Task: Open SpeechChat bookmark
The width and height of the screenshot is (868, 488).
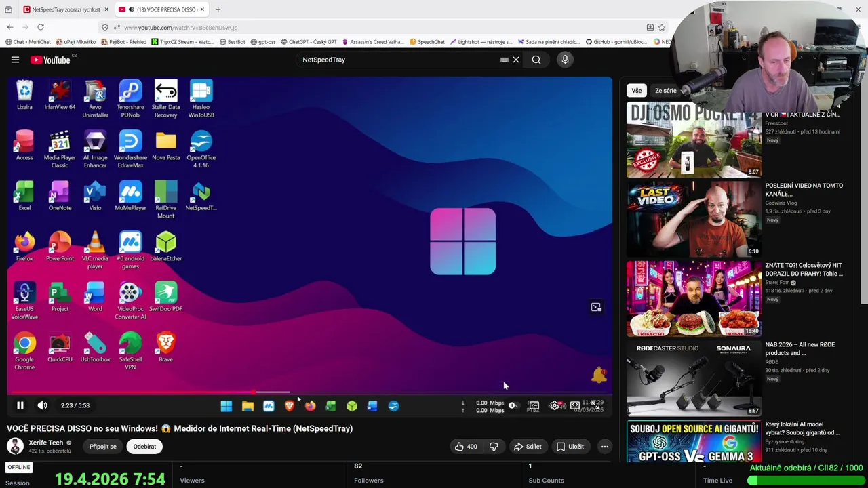Action: pos(427,42)
